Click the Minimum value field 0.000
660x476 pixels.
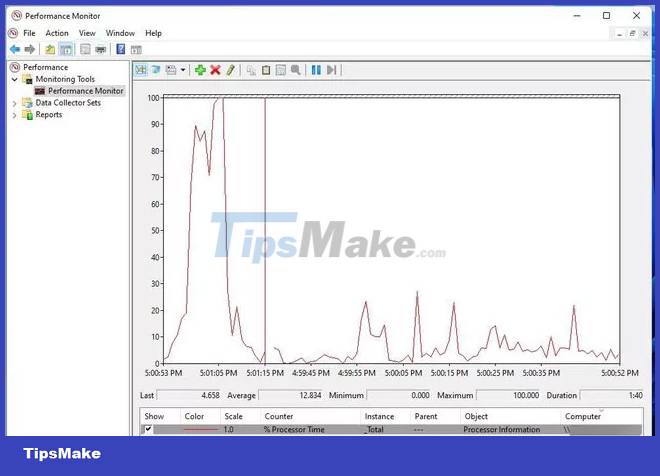[x=399, y=395]
